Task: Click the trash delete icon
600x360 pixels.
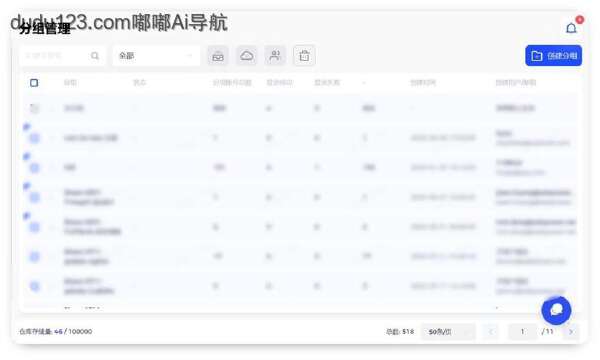Action: [x=304, y=56]
